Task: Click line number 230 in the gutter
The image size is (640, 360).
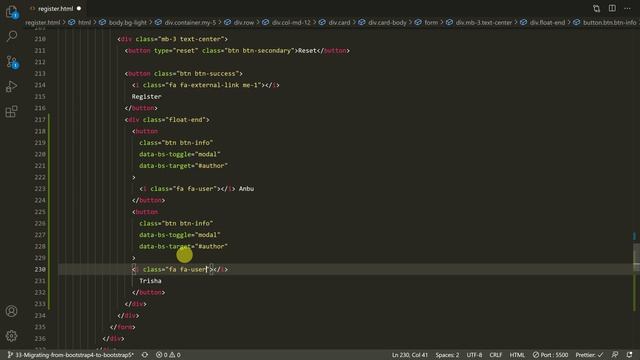Action: click(40, 269)
